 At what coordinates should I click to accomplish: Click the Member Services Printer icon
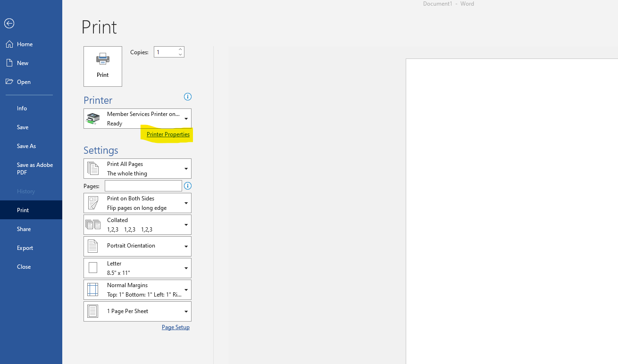(93, 118)
